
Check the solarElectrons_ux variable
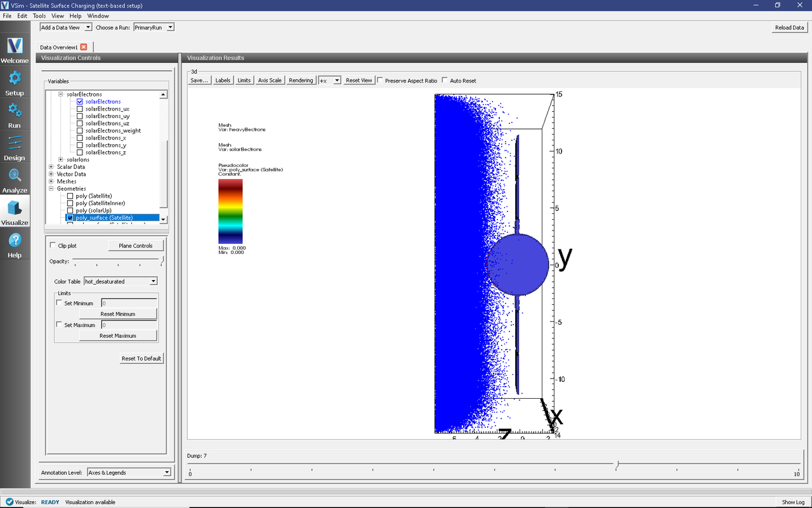tap(79, 109)
